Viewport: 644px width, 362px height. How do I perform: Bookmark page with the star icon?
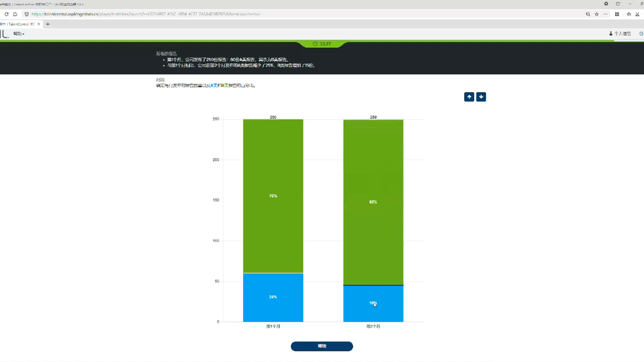597,14
